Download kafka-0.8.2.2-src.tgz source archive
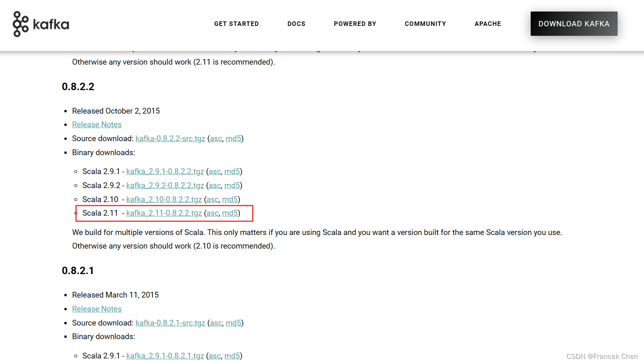The height and width of the screenshot is (363, 644). (170, 139)
